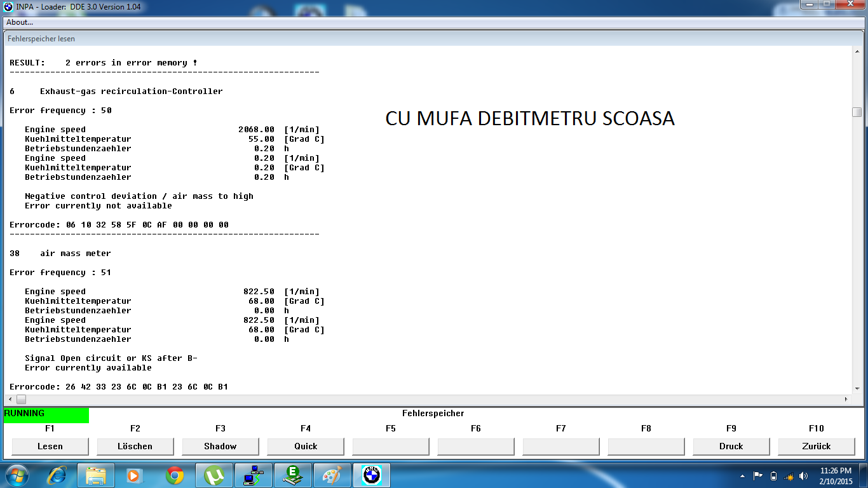Click the '2 errors in error memory' result line

(104, 63)
